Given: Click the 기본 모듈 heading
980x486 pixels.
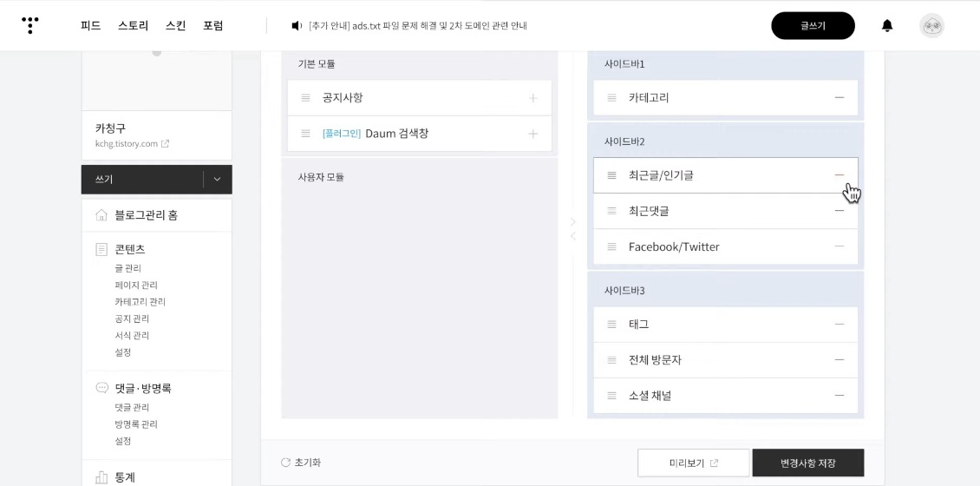Looking at the screenshot, I should (317, 64).
